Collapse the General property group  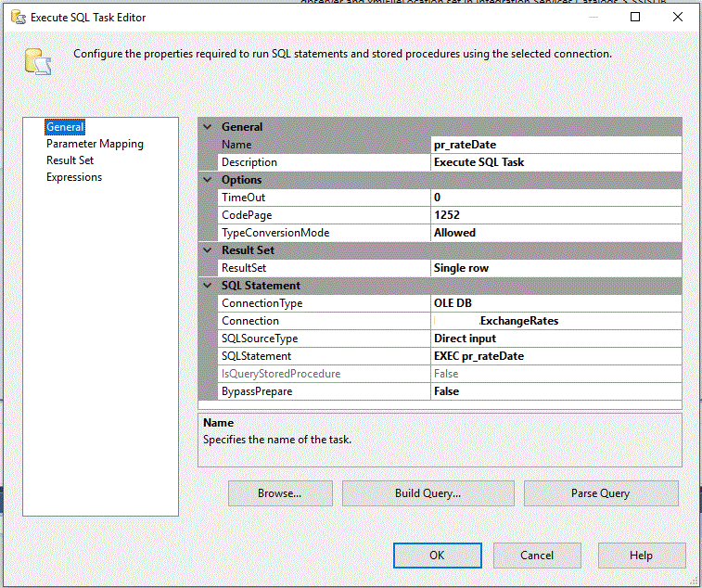pos(208,127)
